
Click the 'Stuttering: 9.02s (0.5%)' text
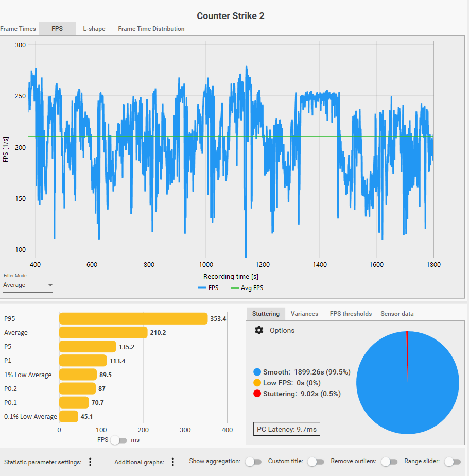point(302,394)
